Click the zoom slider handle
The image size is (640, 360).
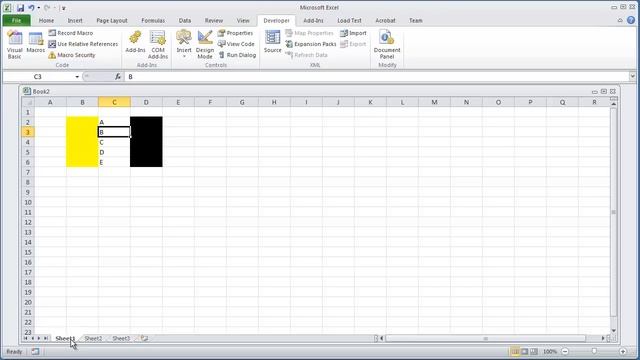coord(594,351)
